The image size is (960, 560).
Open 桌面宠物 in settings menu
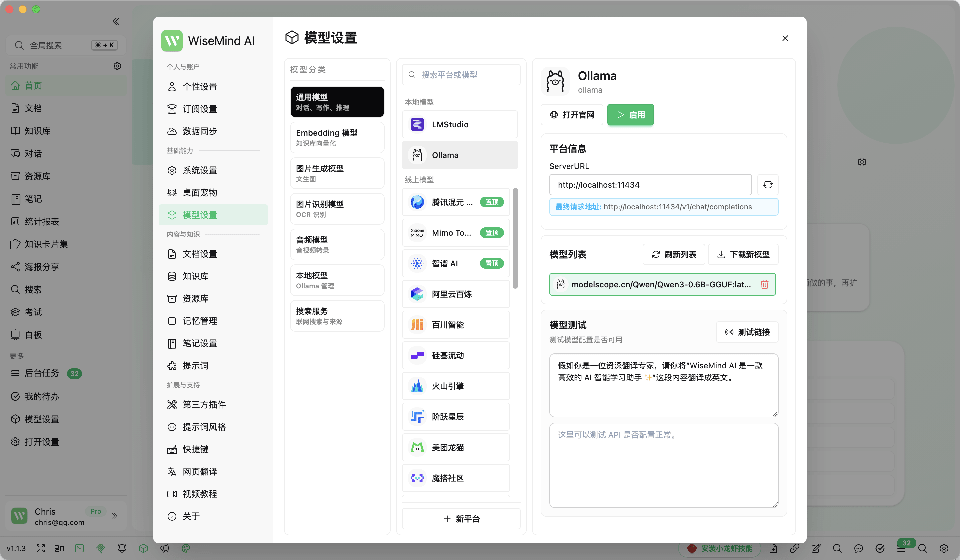[213, 192]
